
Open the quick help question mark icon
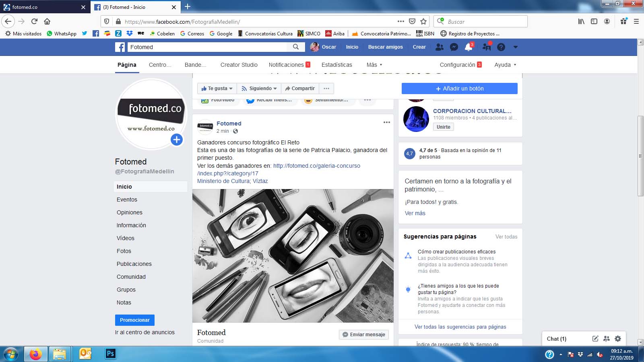[x=501, y=47]
